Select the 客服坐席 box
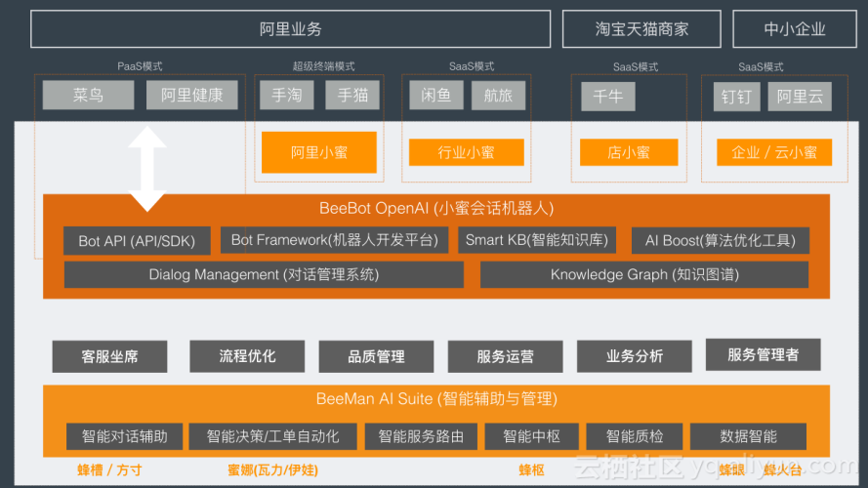868x488 pixels. coord(109,356)
